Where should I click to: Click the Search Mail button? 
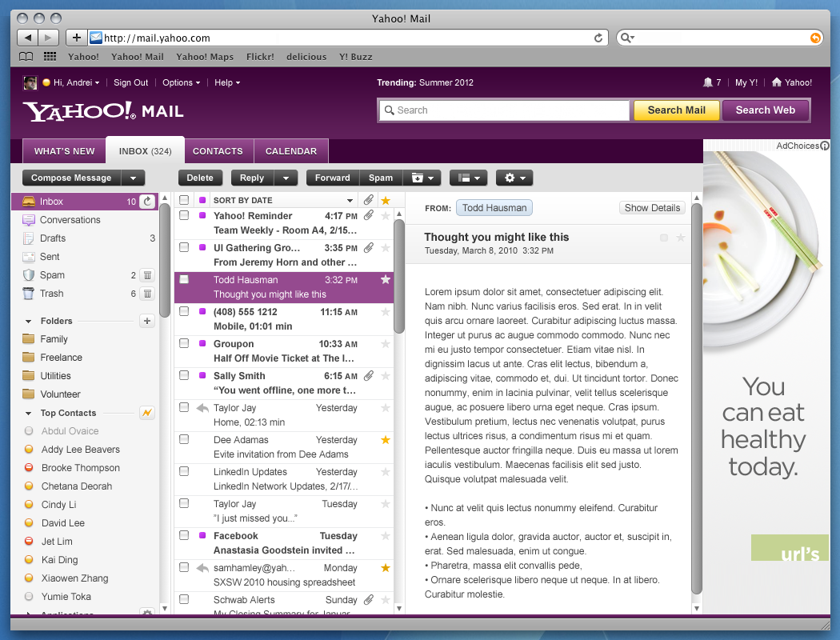click(676, 110)
